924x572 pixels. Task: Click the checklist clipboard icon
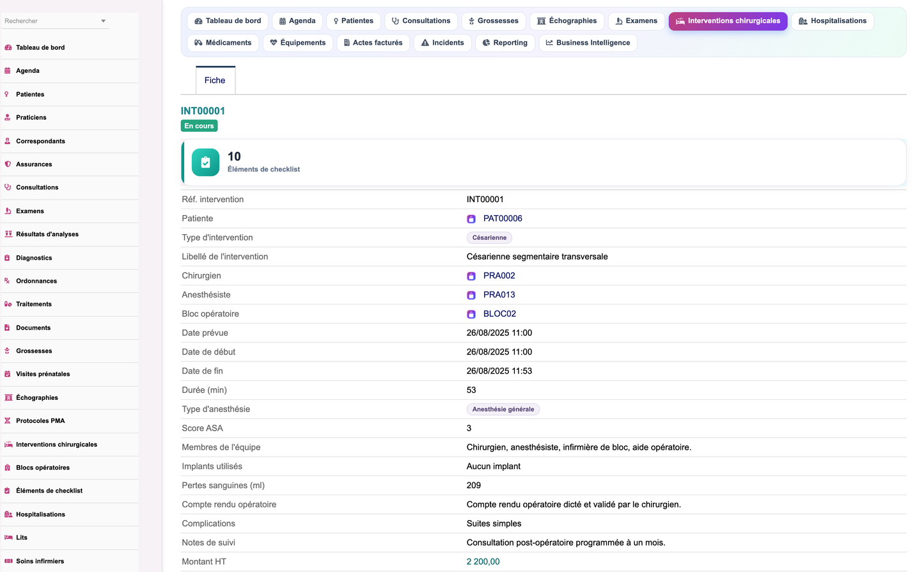pyautogui.click(x=205, y=163)
